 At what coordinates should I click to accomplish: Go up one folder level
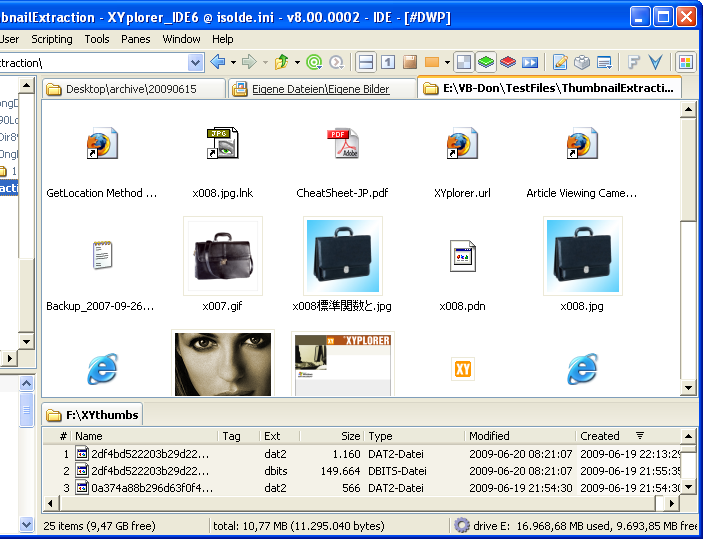280,62
